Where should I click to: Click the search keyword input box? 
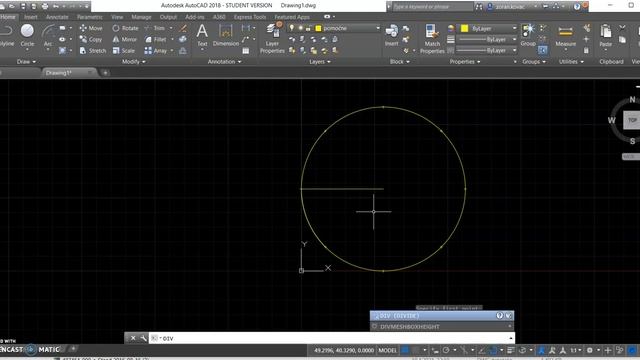pyautogui.click(x=432, y=7)
